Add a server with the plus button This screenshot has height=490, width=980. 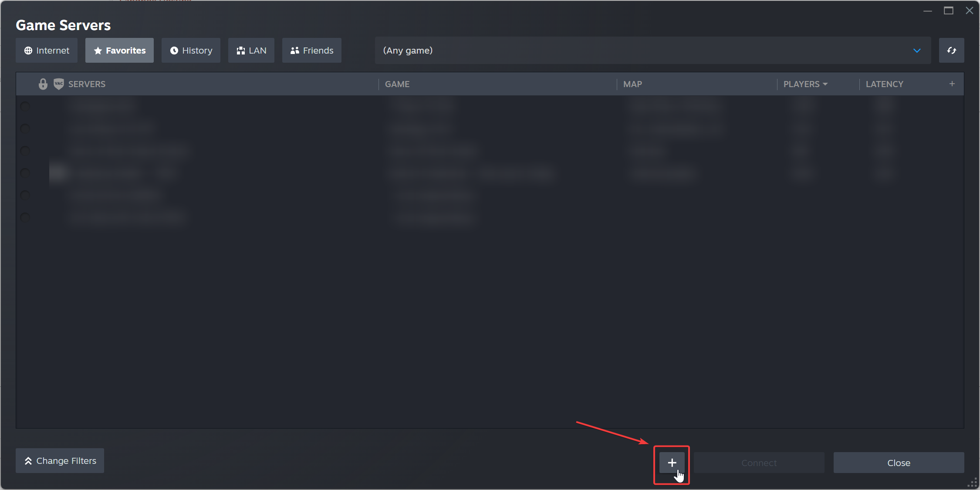pyautogui.click(x=672, y=463)
